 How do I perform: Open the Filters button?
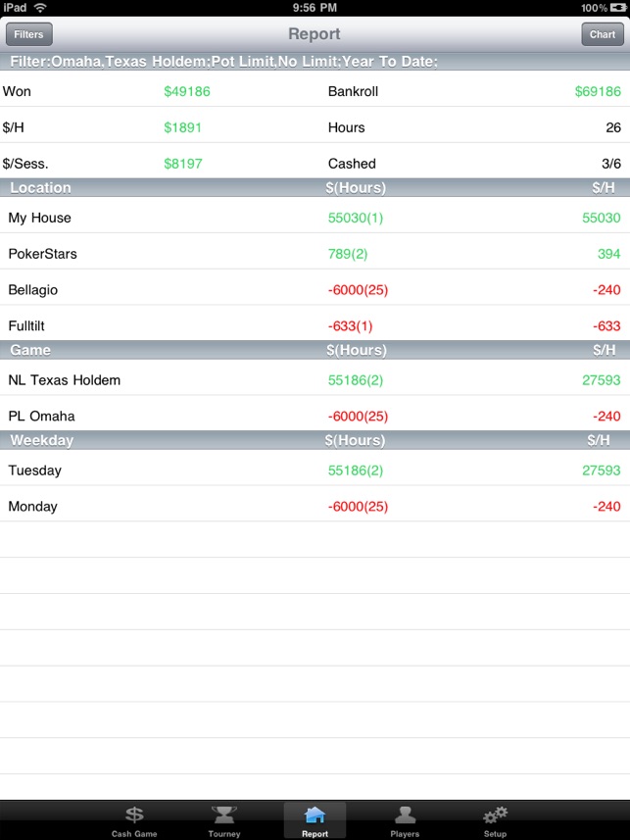[28, 34]
